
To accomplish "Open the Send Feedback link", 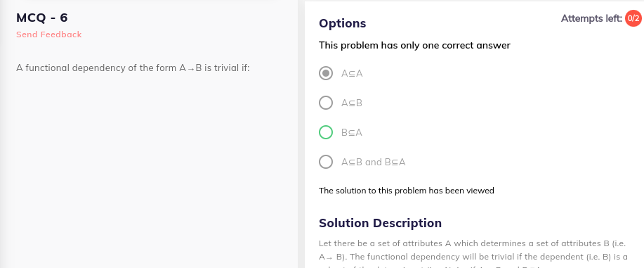I will click(49, 34).
